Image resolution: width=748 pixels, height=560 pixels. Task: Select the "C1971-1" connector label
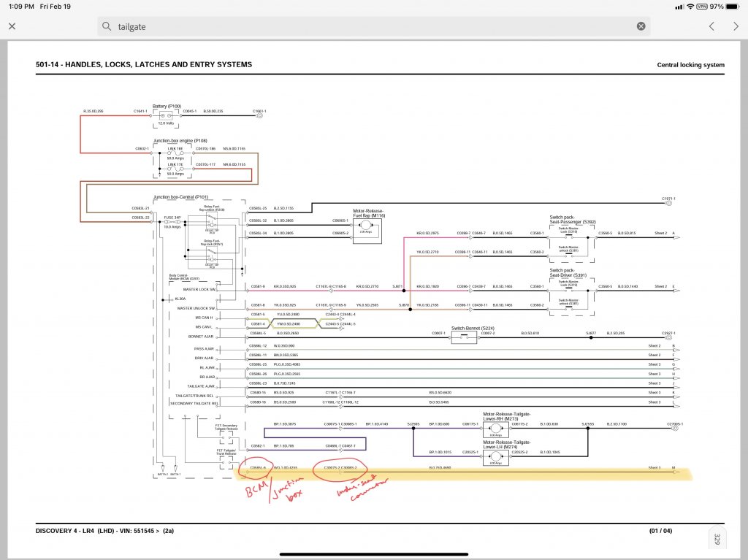pyautogui.click(x=668, y=199)
